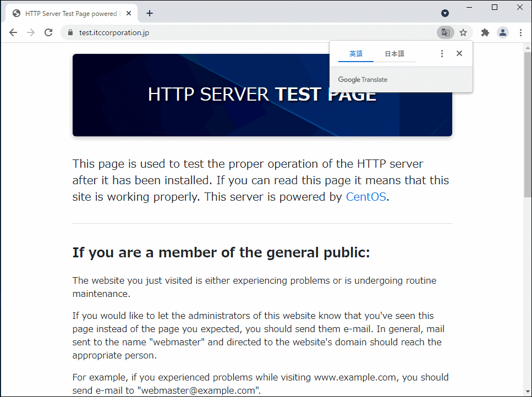This screenshot has width=532, height=397.
Task: Click the text "webmaster@example.com"
Action: point(198,390)
